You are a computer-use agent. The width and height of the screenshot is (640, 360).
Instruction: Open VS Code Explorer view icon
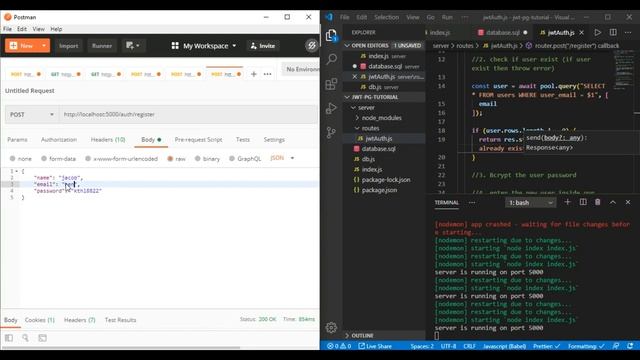tap(331, 36)
